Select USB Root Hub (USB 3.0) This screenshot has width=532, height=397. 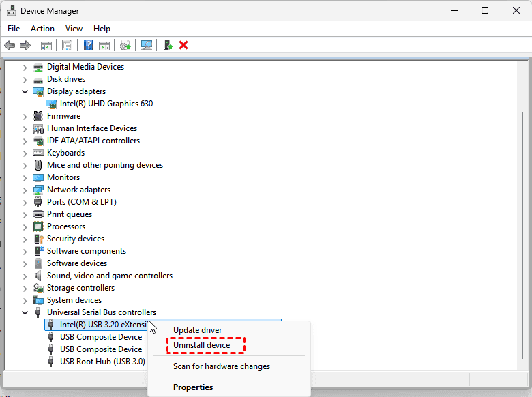point(102,362)
